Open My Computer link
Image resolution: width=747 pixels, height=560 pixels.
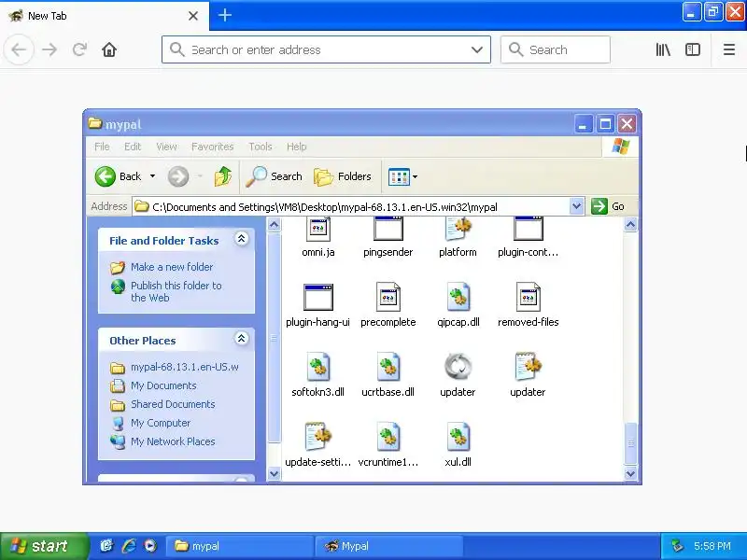(x=161, y=423)
